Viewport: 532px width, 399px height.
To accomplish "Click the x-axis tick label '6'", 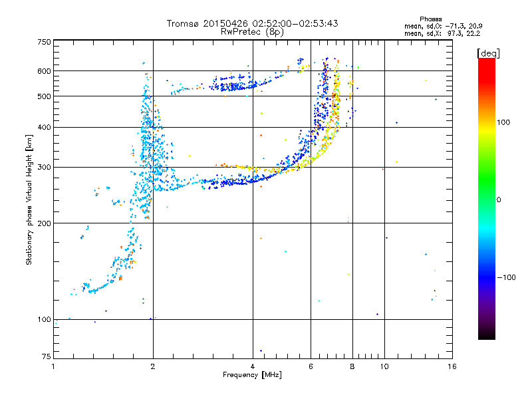I will [311, 366].
